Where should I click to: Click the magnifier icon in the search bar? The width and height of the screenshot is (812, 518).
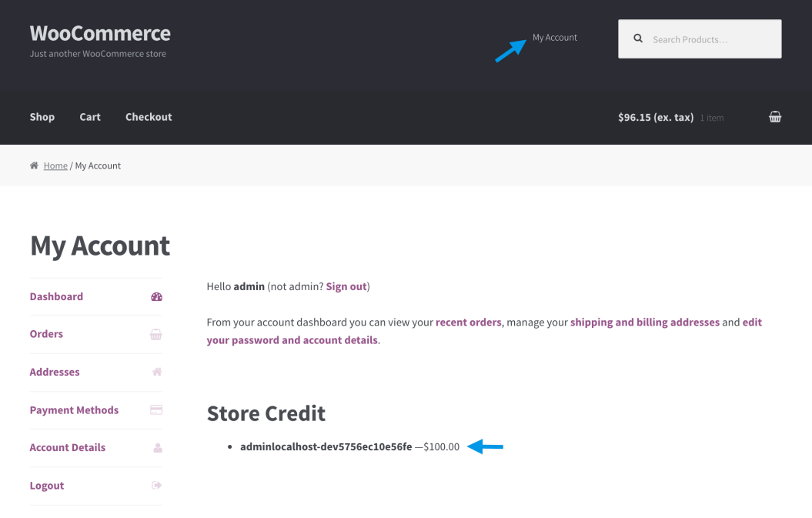638,37
